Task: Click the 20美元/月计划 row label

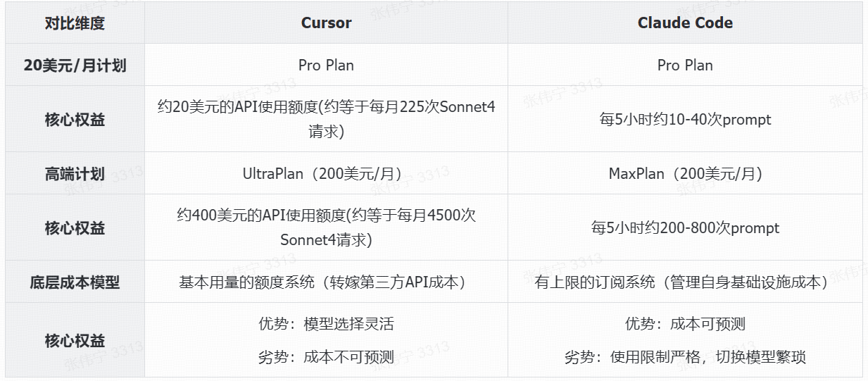Action: coord(74,65)
